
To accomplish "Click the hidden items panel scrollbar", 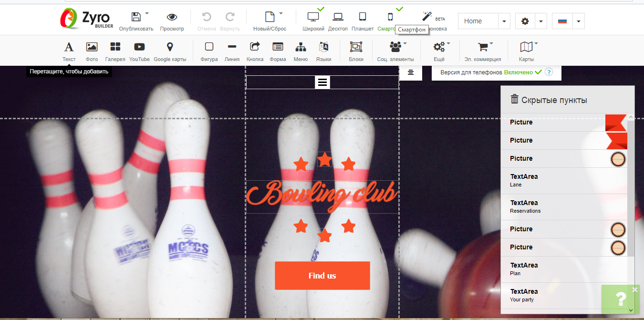I will click(x=631, y=188).
